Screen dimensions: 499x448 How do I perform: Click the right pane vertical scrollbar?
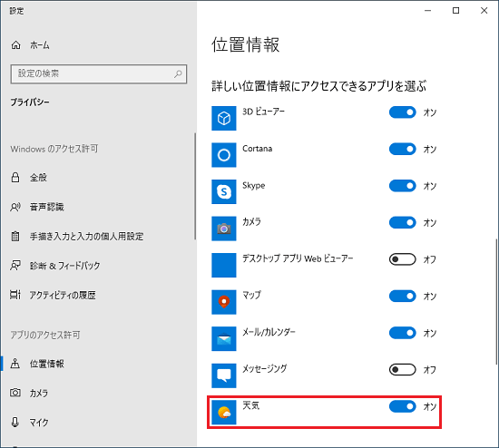pos(497,301)
